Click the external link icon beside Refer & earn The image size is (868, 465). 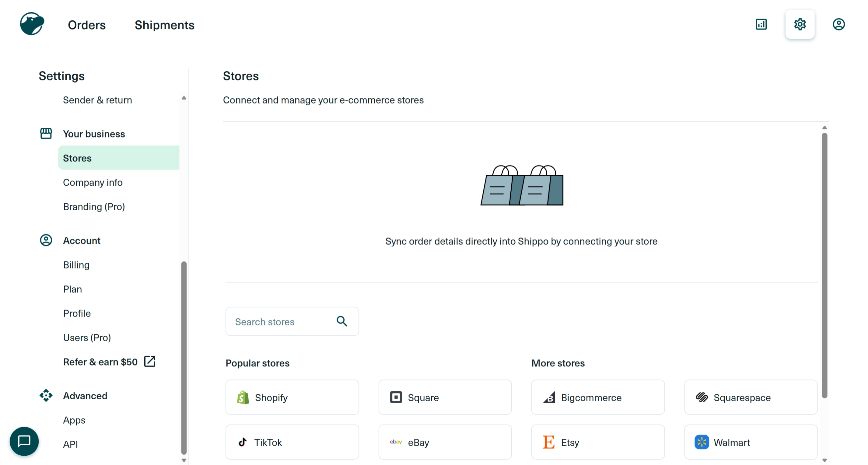coord(150,361)
